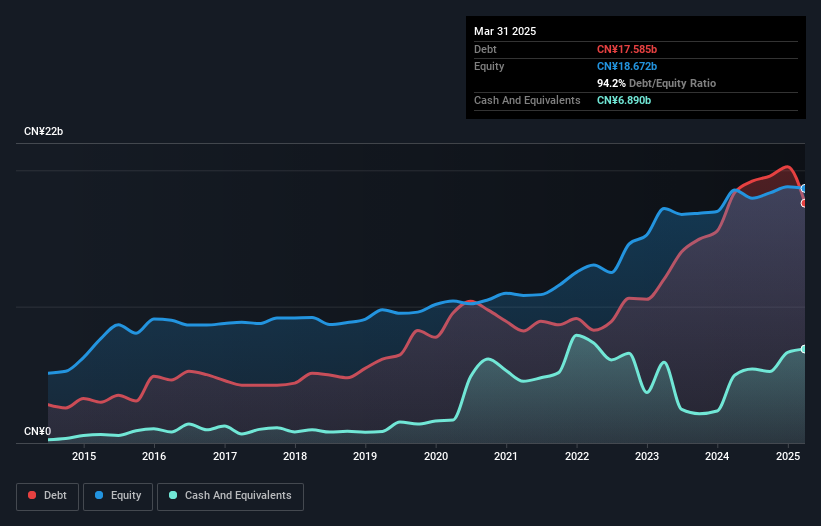
Task: Click the teal Cash endpoint marker on chart
Action: (x=804, y=349)
